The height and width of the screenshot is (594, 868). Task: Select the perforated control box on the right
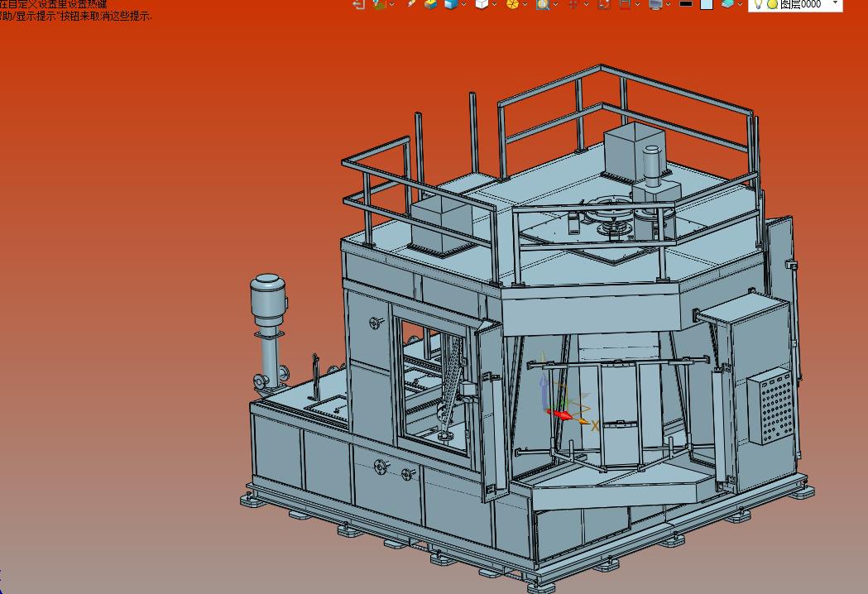770,405
